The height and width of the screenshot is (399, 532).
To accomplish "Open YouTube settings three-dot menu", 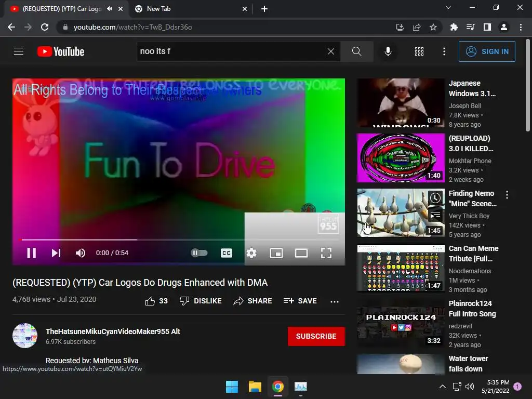I will coord(444,51).
